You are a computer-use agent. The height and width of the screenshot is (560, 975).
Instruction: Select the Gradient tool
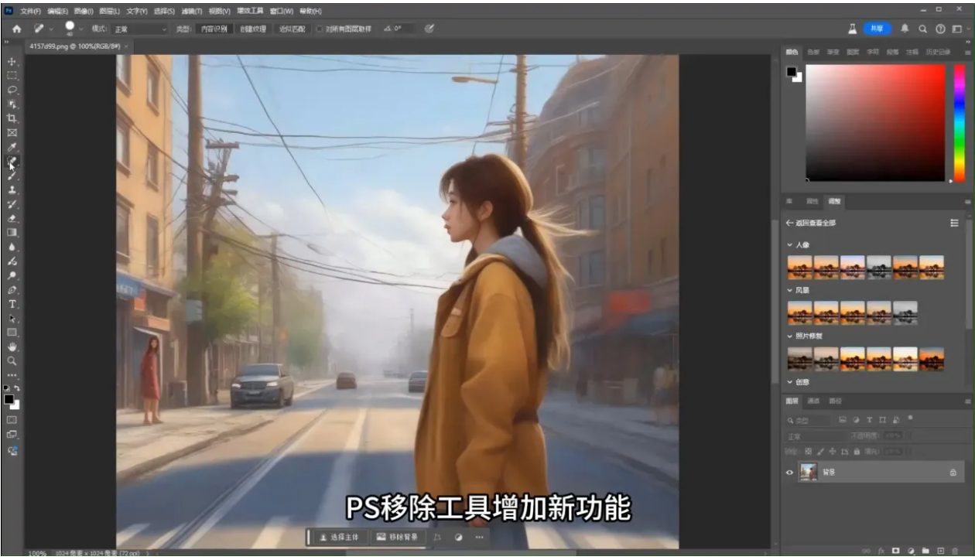tap(12, 232)
